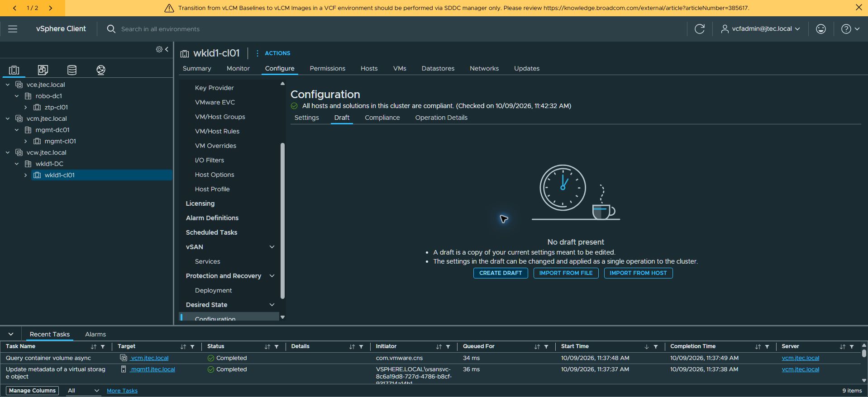
Task: Click the Manage Columns button
Action: click(x=33, y=391)
